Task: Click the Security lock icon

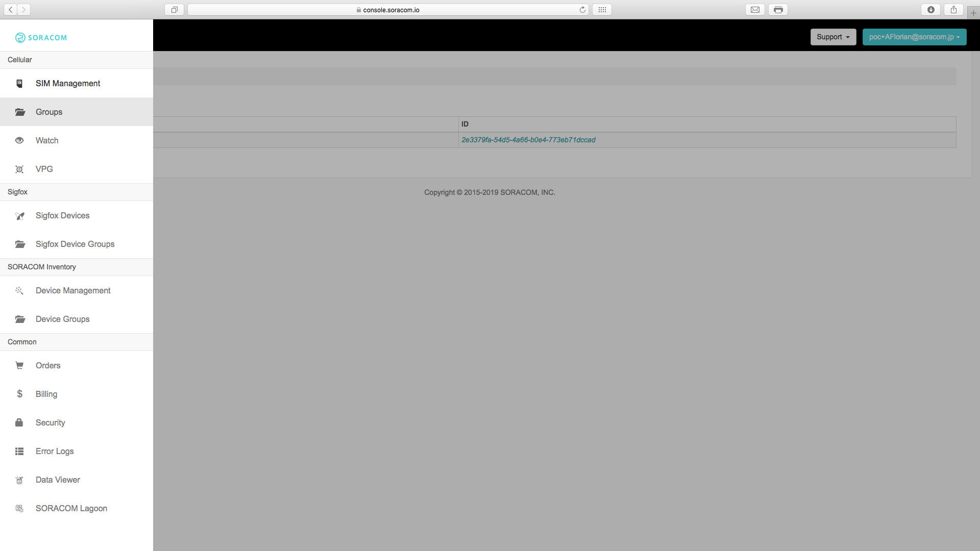Action: coord(19,422)
